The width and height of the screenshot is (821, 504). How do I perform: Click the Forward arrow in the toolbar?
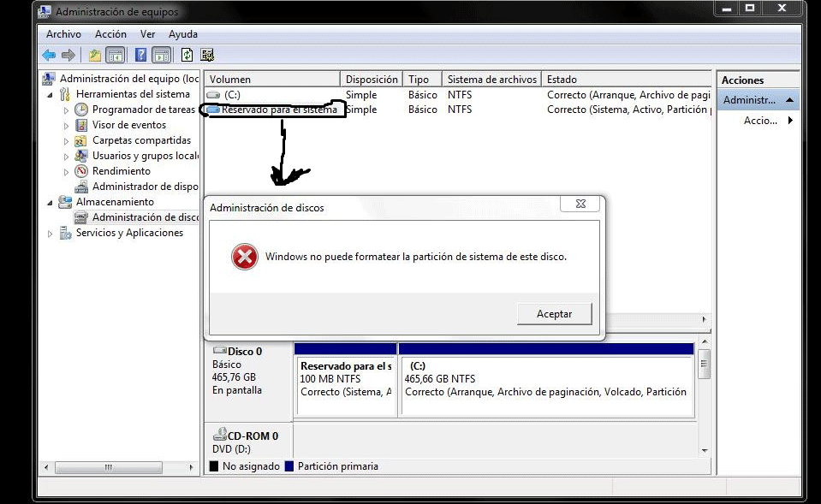pyautogui.click(x=68, y=55)
